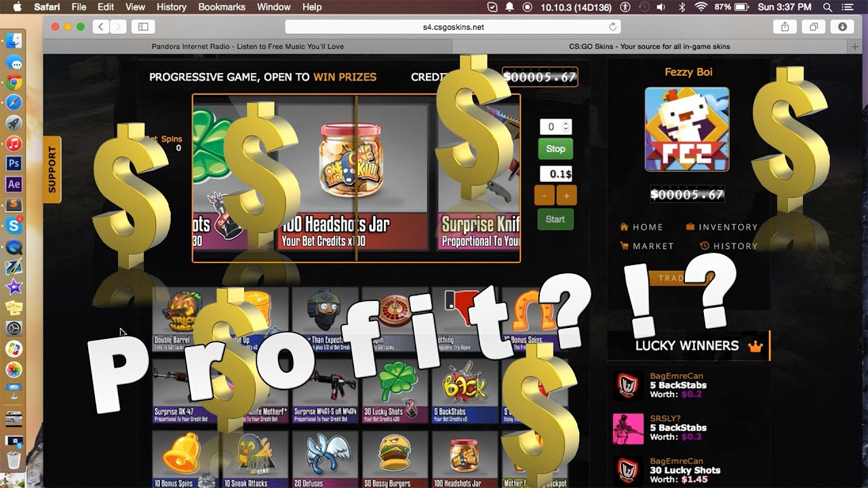Select the Surprise AK-47 prize tile
Viewport: 868px width, 488px height.
coord(186,391)
